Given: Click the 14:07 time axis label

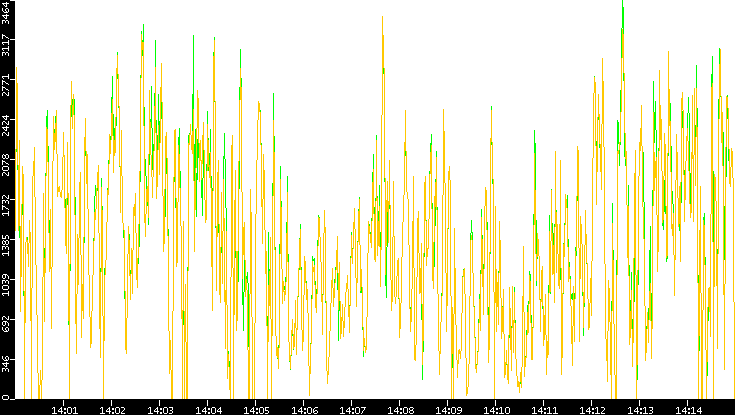Looking at the screenshot, I should click(x=352, y=410).
